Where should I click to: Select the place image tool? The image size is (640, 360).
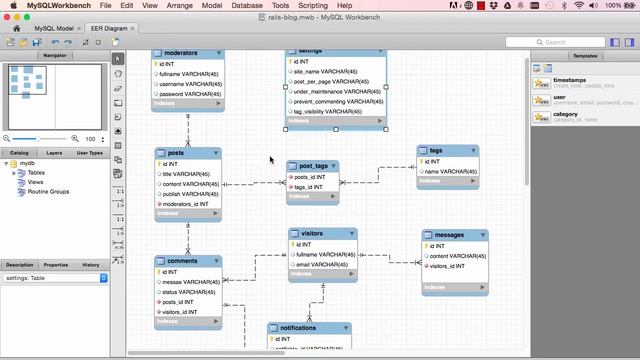(118, 131)
